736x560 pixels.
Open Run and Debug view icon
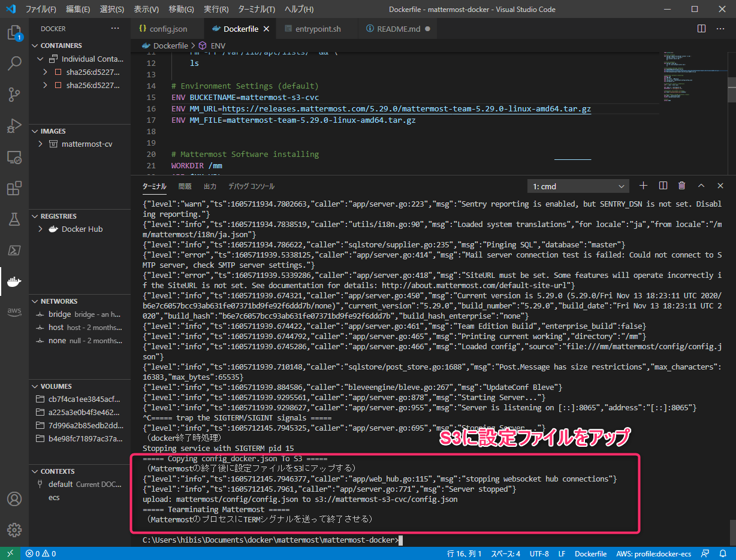click(x=14, y=126)
